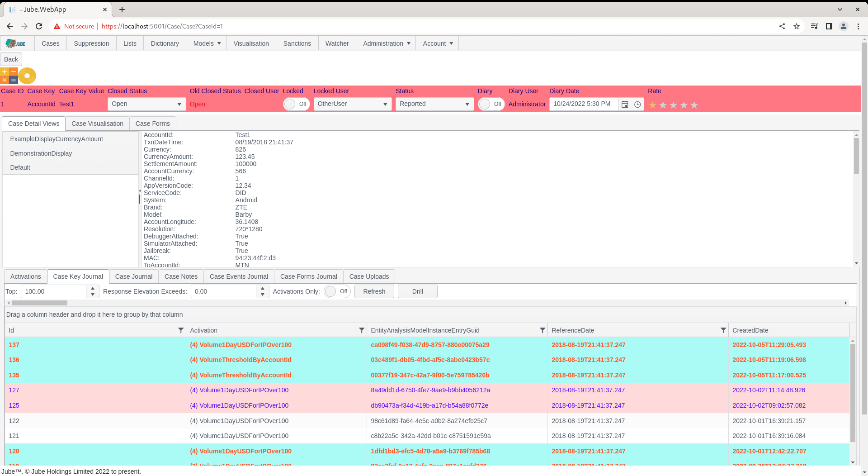Click the calculator icon below Back
This screenshot has width=868, height=476.
(x=9, y=76)
